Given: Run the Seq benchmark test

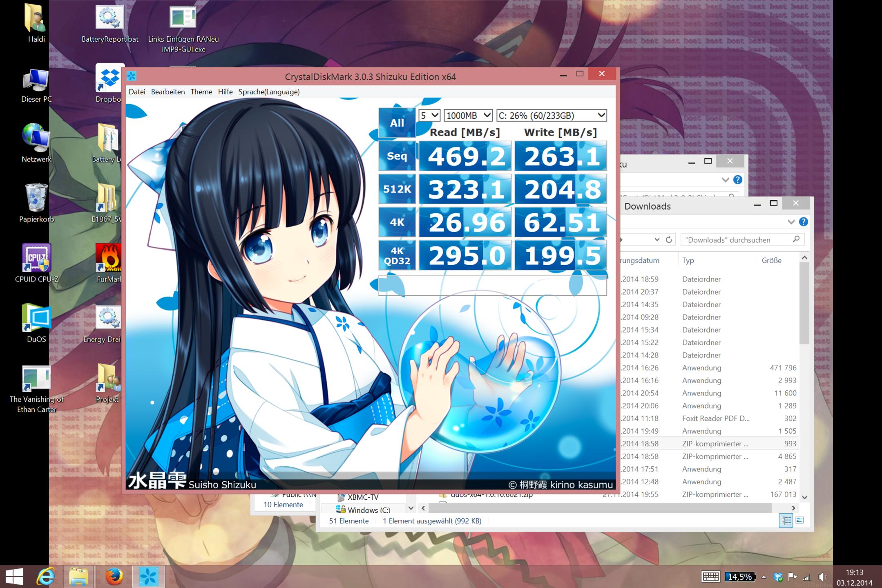Looking at the screenshot, I should 397,156.
